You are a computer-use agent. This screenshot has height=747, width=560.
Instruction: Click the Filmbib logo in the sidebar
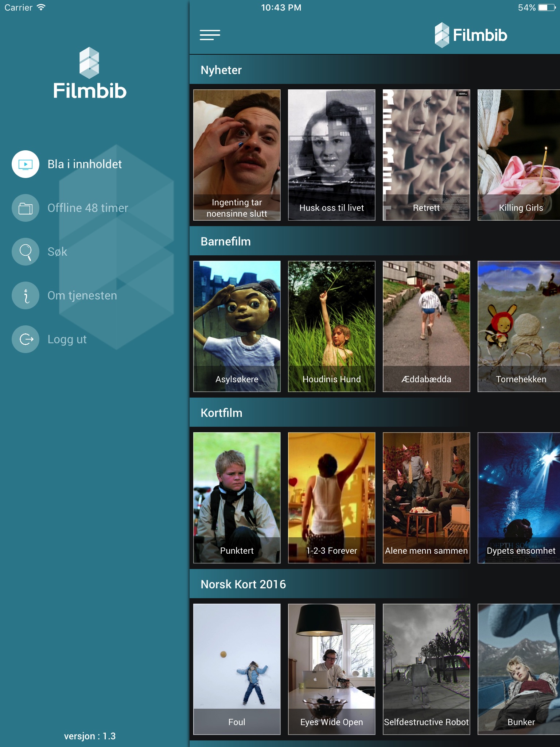point(90,73)
